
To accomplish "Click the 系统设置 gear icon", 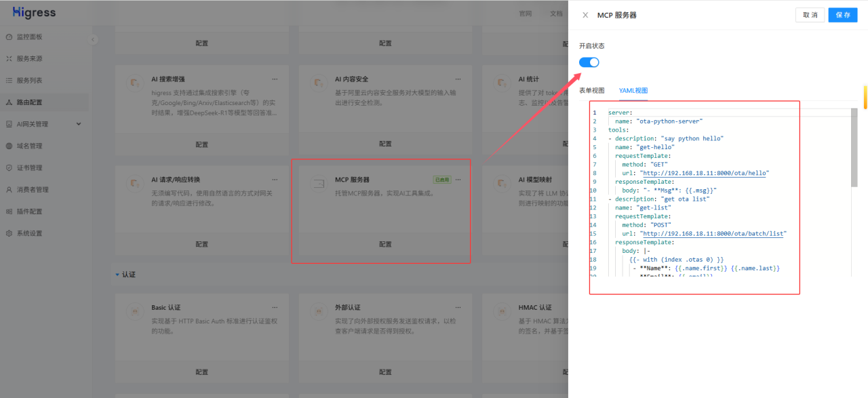I will coord(9,233).
